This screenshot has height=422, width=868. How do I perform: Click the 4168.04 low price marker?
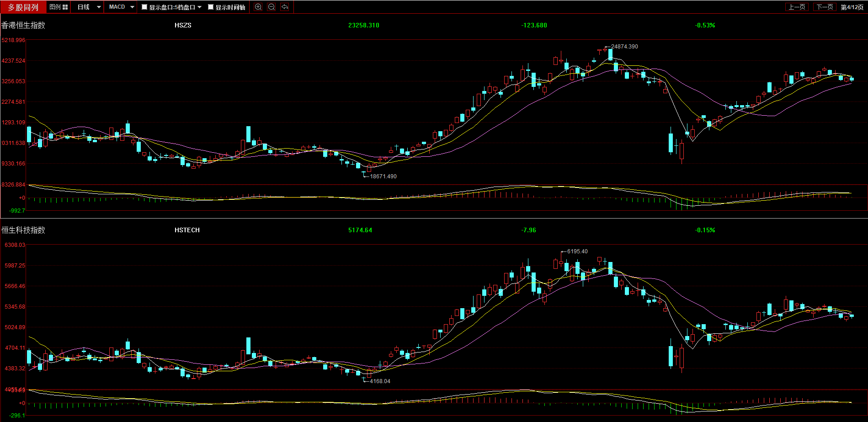tap(380, 381)
